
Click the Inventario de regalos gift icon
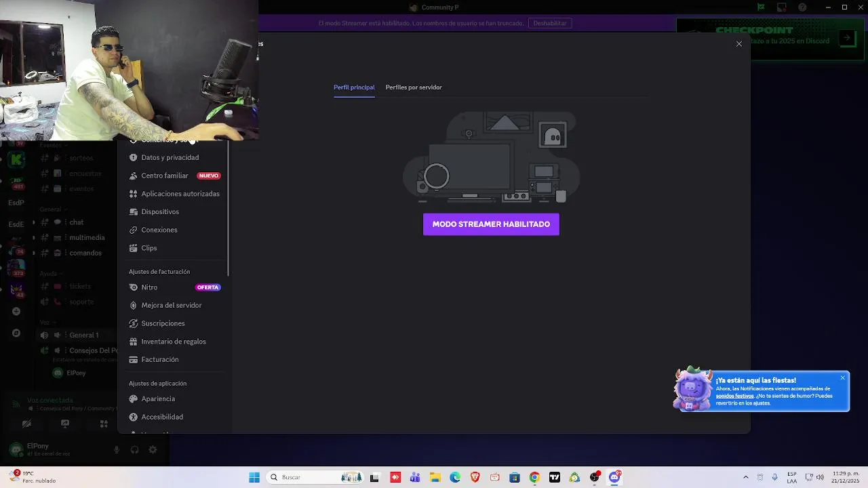[133, 342]
